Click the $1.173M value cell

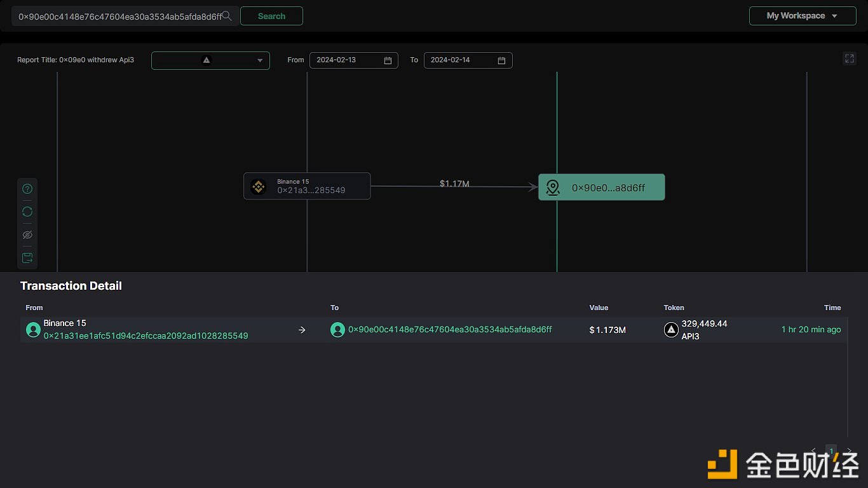coord(607,330)
